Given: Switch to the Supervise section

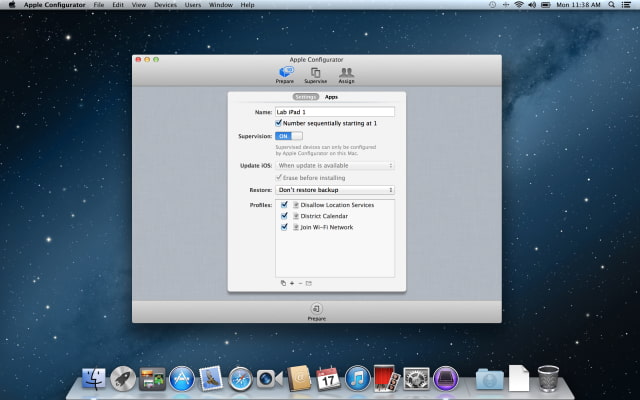Looking at the screenshot, I should (x=316, y=74).
